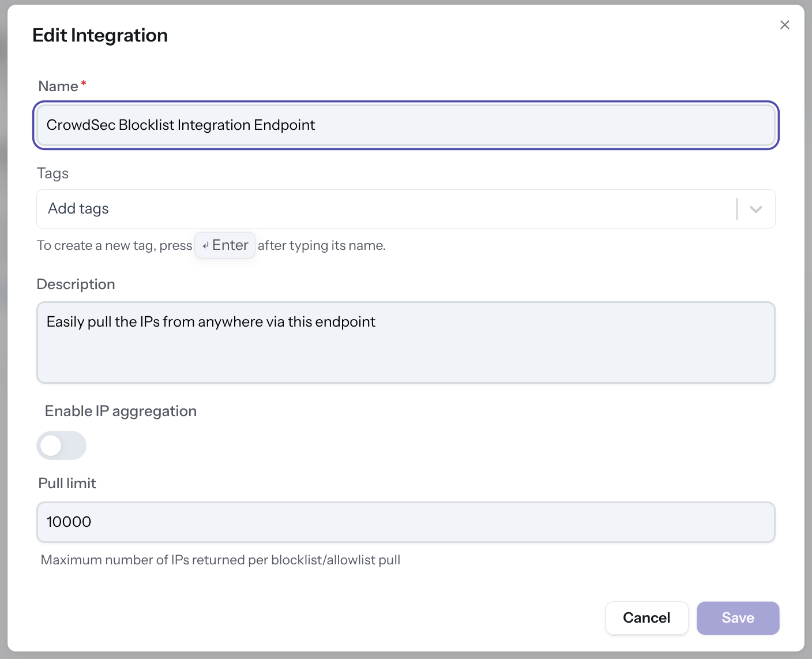This screenshot has height=659, width=812.
Task: Expand the tags dropdown chevron
Action: pos(756,209)
